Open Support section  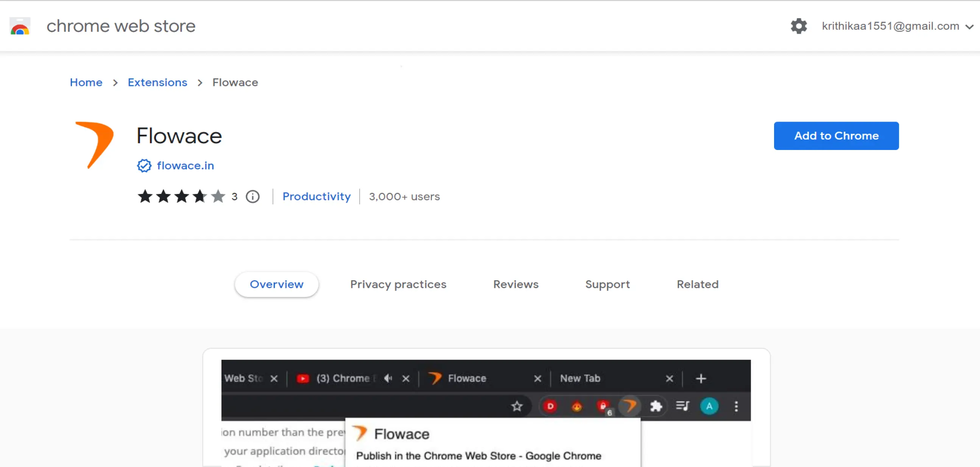click(607, 284)
